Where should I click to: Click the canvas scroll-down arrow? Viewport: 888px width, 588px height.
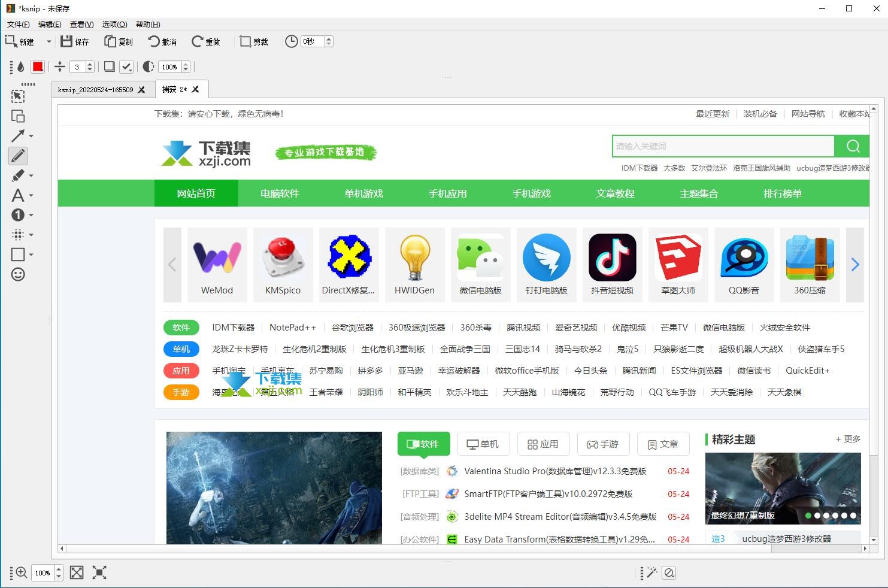tap(874, 539)
